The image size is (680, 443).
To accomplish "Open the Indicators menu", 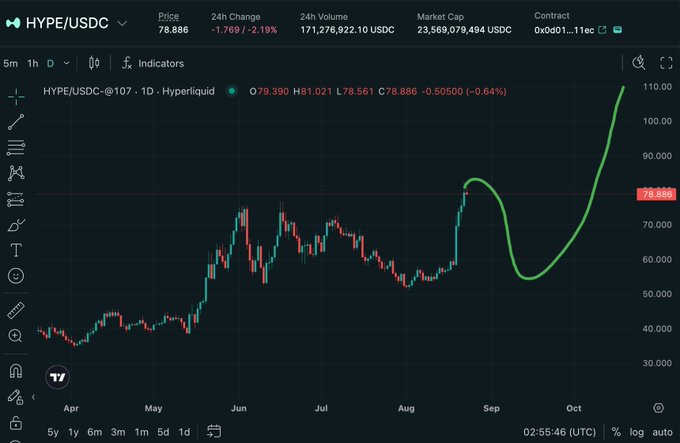I will [153, 63].
